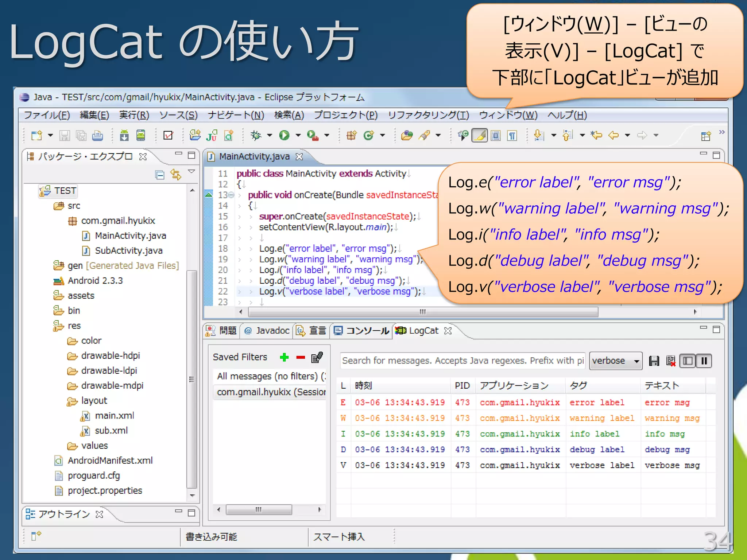Minimize the Package Explorer view

click(178, 154)
